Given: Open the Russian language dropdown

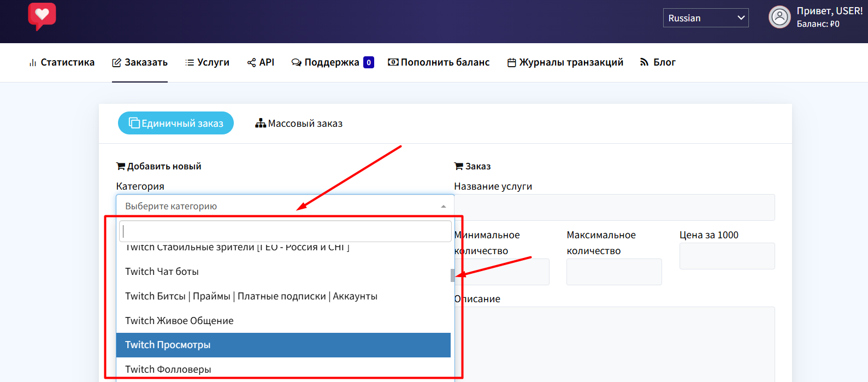Looking at the screenshot, I should tap(706, 18).
